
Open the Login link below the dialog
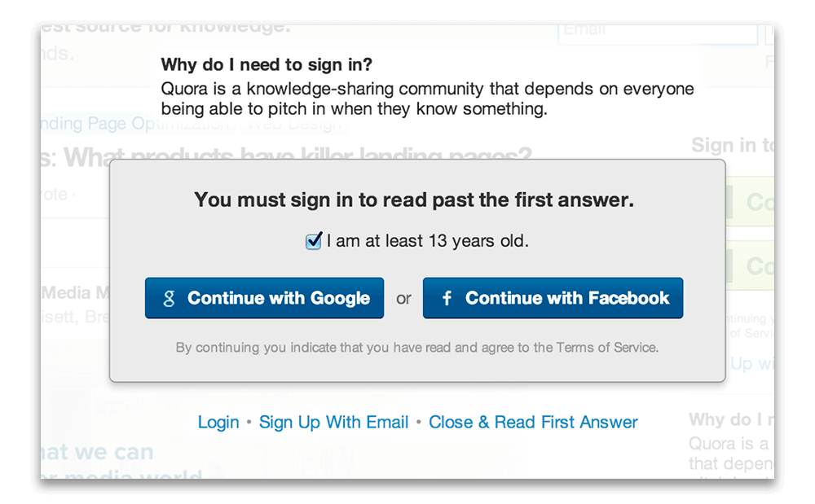click(218, 422)
